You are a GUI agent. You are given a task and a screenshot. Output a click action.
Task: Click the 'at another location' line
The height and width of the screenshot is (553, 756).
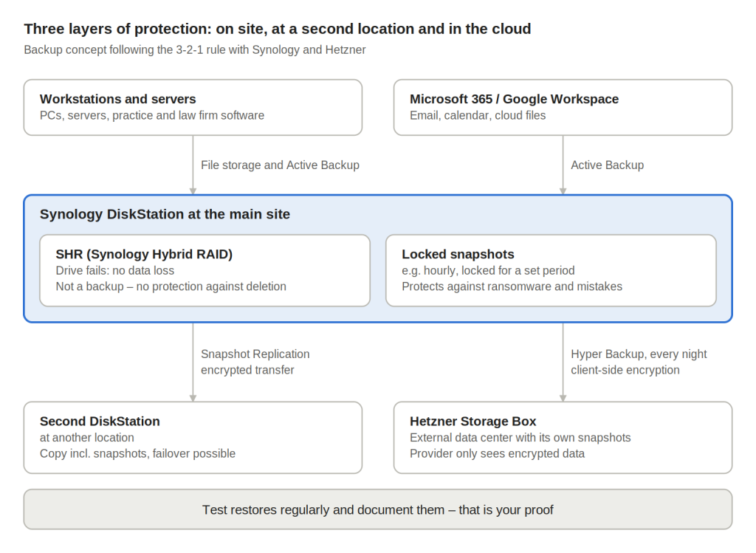[x=87, y=437]
